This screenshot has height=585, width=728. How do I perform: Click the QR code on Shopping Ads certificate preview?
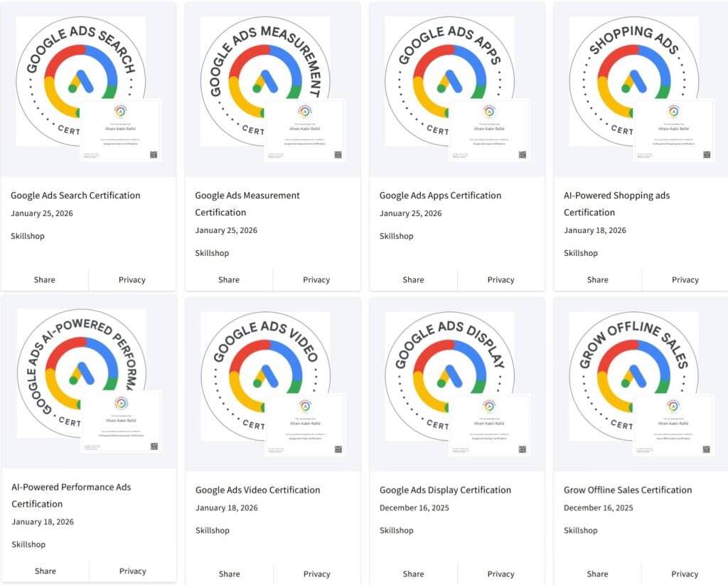click(707, 155)
